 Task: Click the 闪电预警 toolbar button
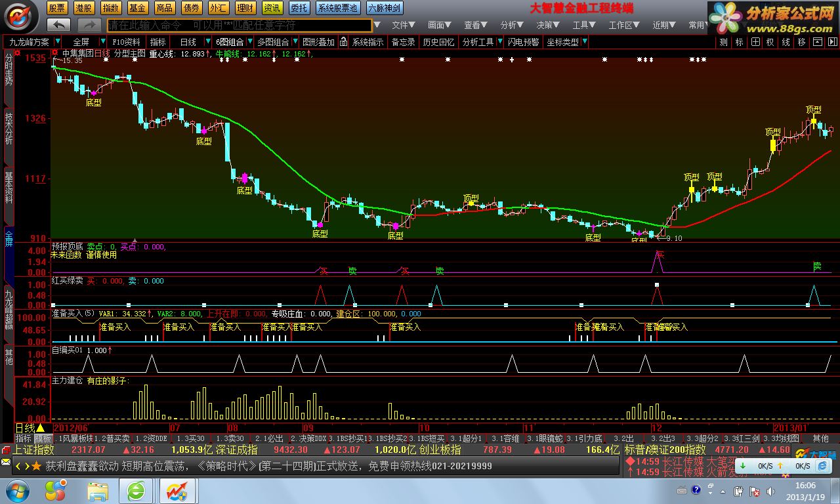click(523, 42)
